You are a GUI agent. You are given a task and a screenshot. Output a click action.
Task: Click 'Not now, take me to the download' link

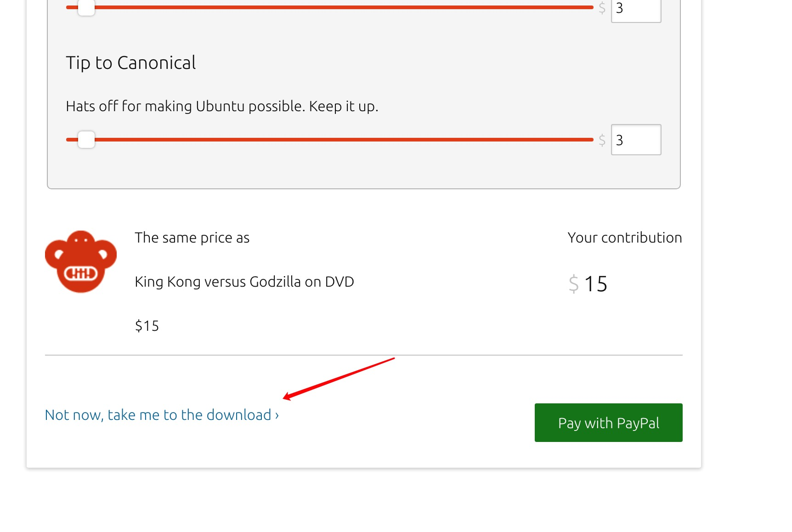[162, 415]
